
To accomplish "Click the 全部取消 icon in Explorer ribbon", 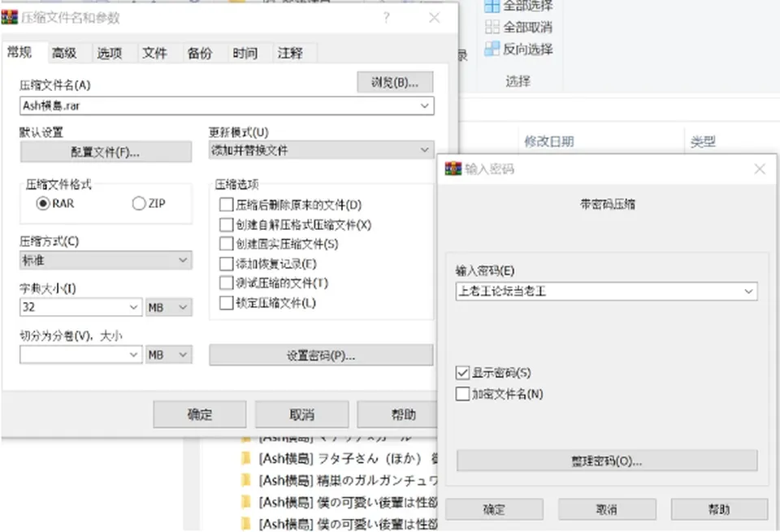I will (492, 27).
